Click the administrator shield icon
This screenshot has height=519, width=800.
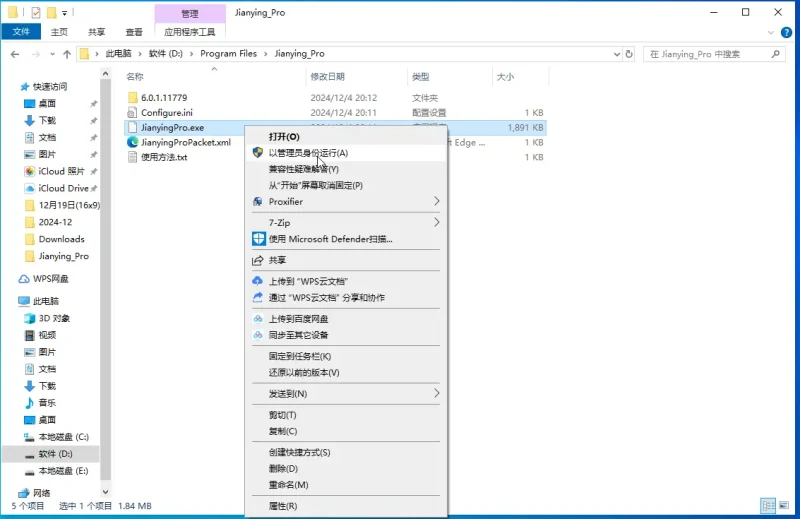click(x=258, y=152)
